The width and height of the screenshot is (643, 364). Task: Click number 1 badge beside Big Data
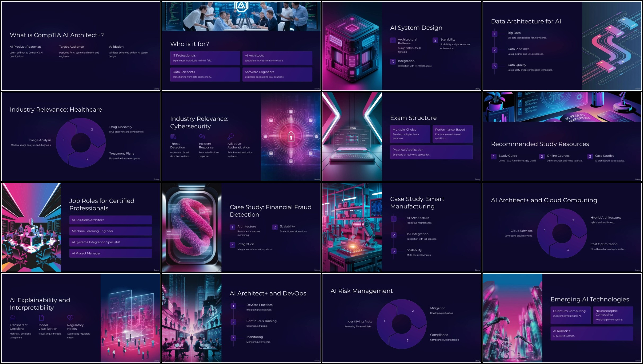[494, 34]
